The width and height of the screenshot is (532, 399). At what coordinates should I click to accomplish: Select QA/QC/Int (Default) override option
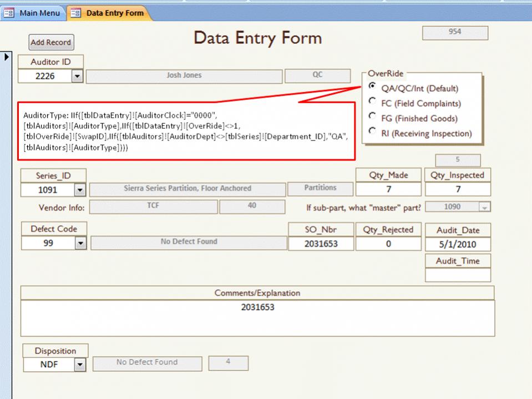(x=372, y=87)
